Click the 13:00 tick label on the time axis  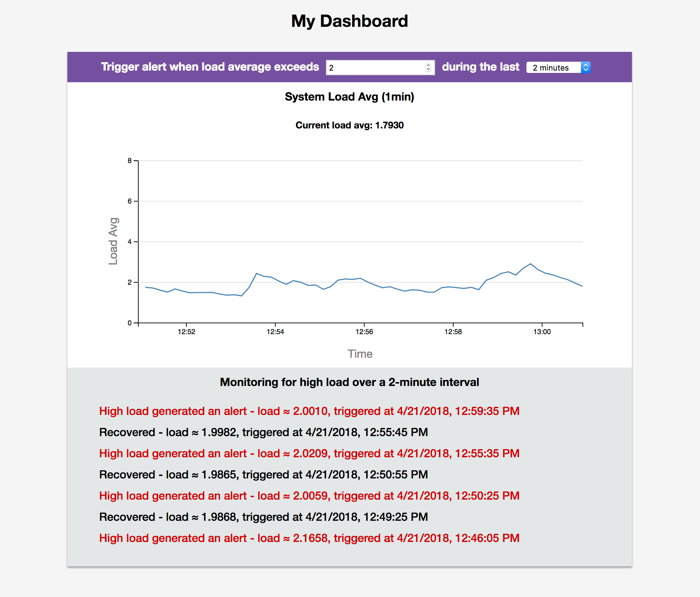pyautogui.click(x=542, y=332)
